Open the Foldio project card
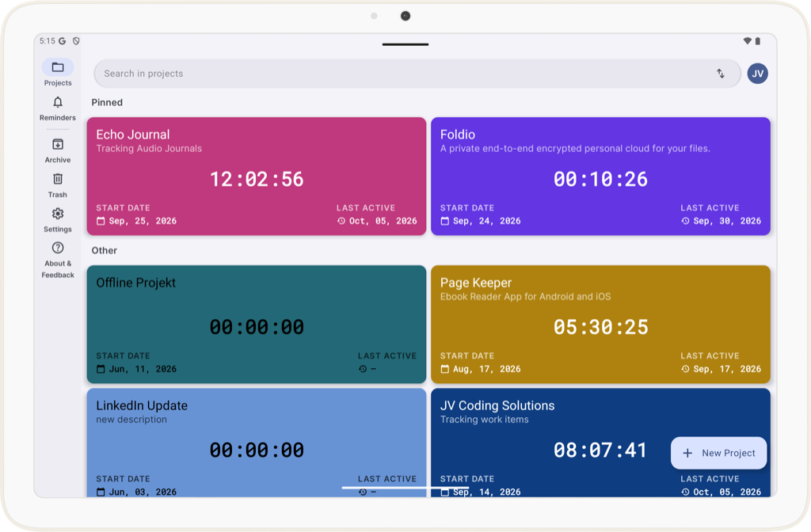This screenshot has width=811, height=532. tap(600, 177)
